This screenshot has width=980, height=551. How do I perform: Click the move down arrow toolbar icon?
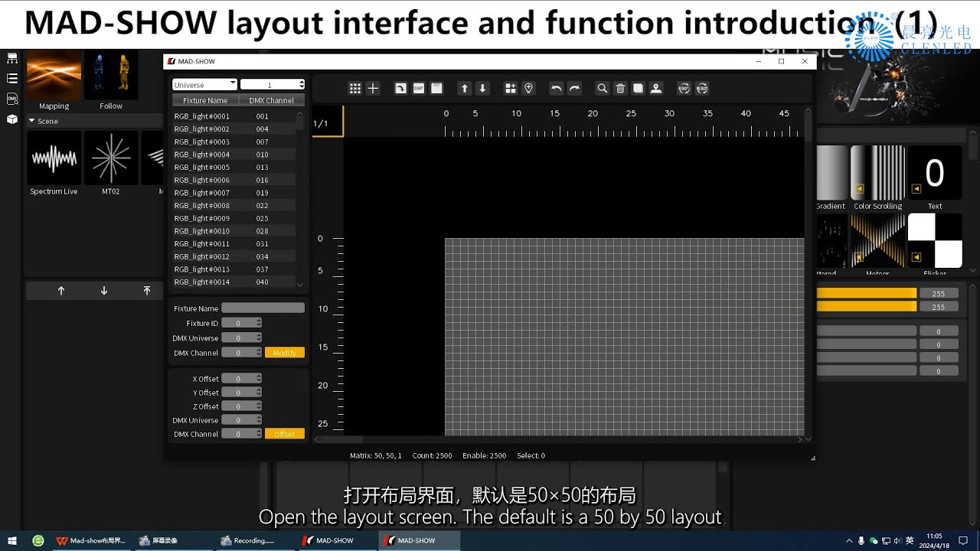pos(482,89)
